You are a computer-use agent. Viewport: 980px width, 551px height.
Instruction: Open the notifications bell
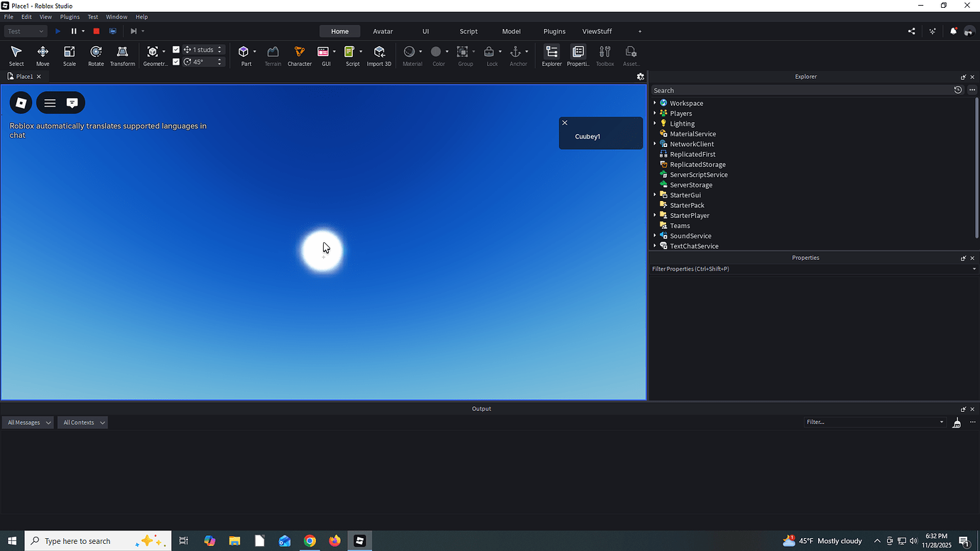(953, 31)
